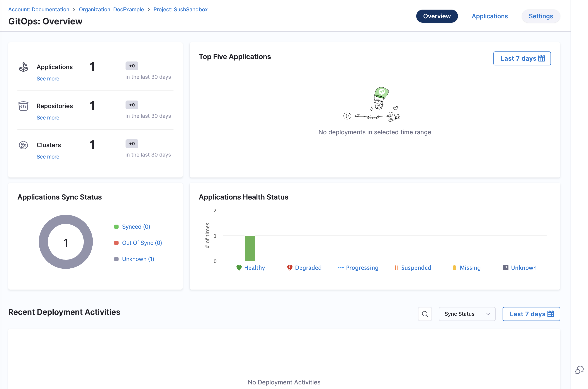
Task: Click the Missing ghost icon
Action: (454, 268)
